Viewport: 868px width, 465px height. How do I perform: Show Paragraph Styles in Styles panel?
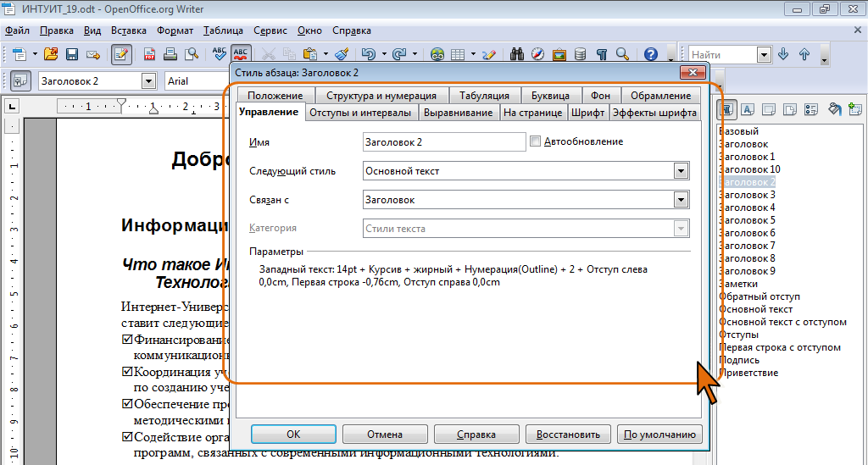point(726,109)
